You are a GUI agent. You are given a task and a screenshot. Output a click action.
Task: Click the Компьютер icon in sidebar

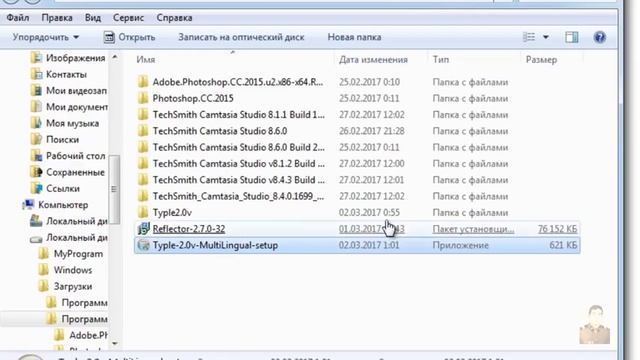pyautogui.click(x=28, y=204)
